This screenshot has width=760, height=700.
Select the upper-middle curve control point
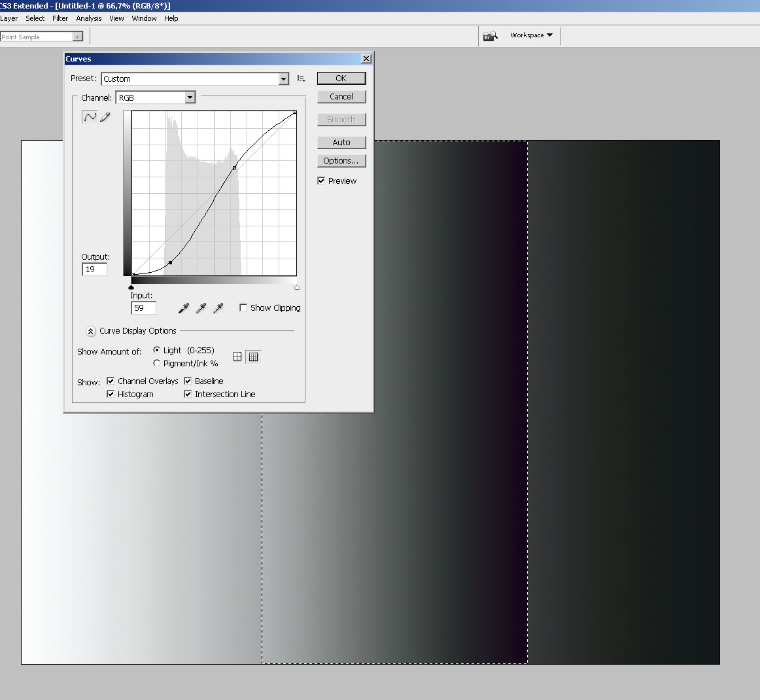[235, 167]
